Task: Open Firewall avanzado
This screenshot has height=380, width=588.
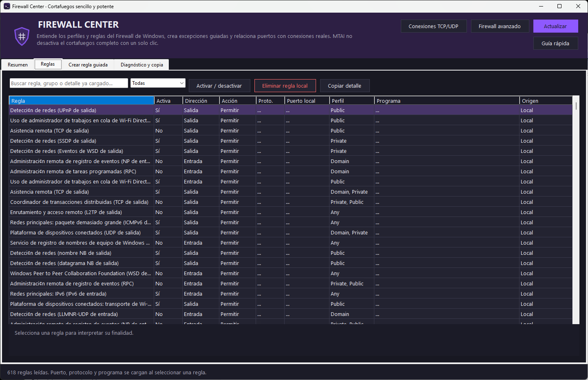Action: [x=500, y=26]
